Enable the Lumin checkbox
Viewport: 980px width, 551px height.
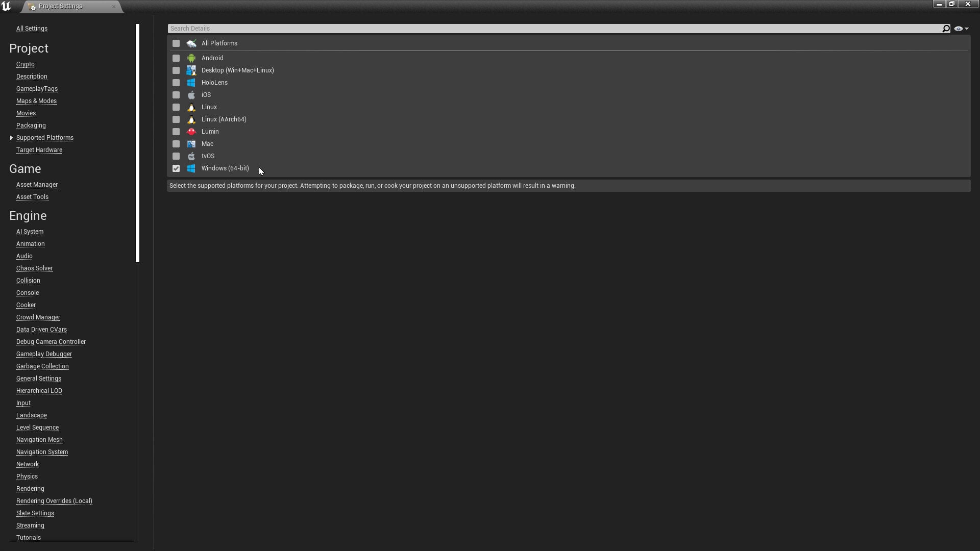[176, 132]
